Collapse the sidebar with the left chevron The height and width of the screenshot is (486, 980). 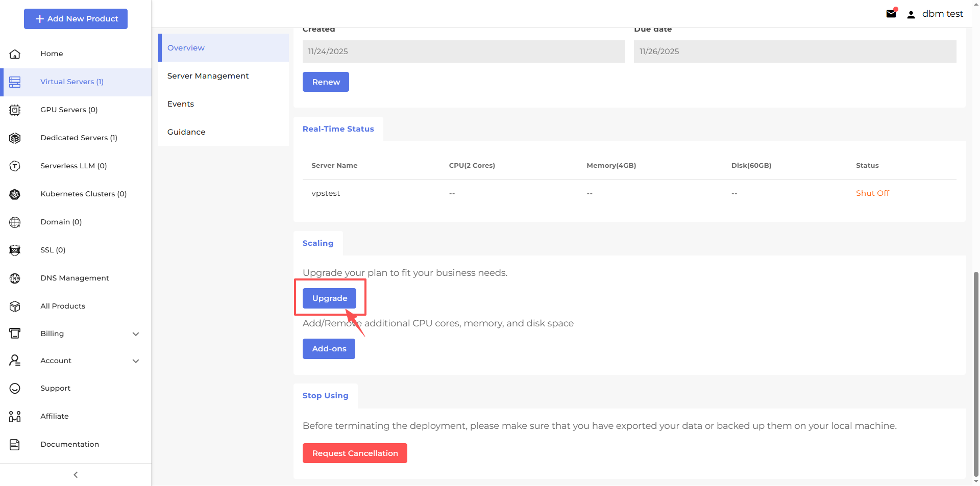click(x=76, y=475)
